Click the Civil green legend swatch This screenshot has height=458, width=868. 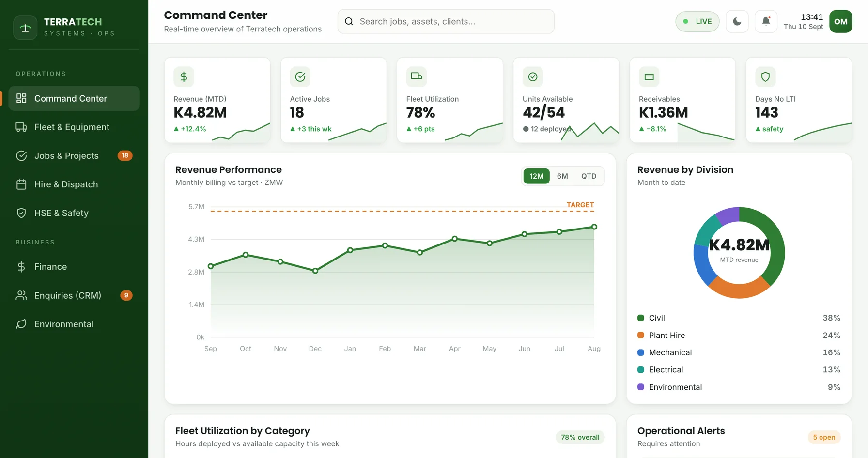coord(641,318)
